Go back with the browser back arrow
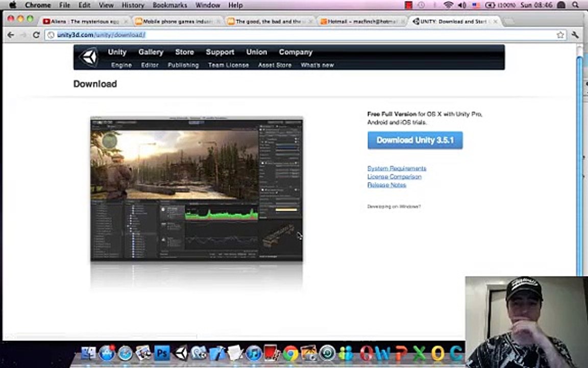Image resolution: width=588 pixels, height=368 pixels. [x=11, y=35]
